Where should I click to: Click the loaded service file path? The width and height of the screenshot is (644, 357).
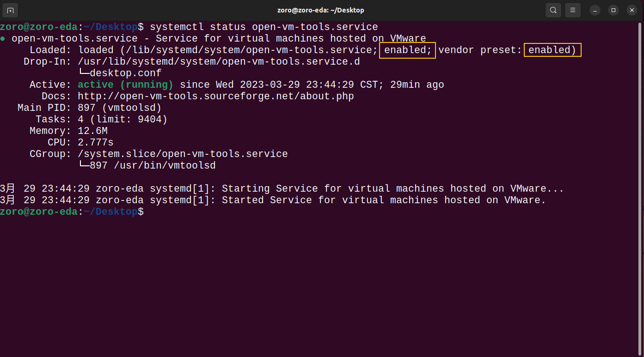(x=249, y=50)
